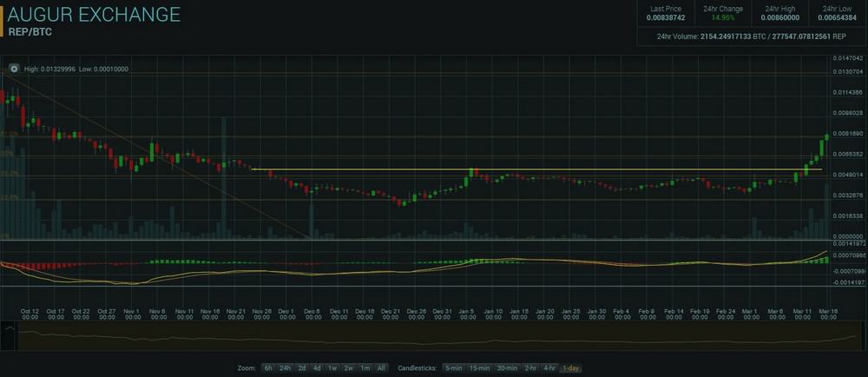Click the Jan 5 date axis label
The image size is (868, 377).
point(469,314)
